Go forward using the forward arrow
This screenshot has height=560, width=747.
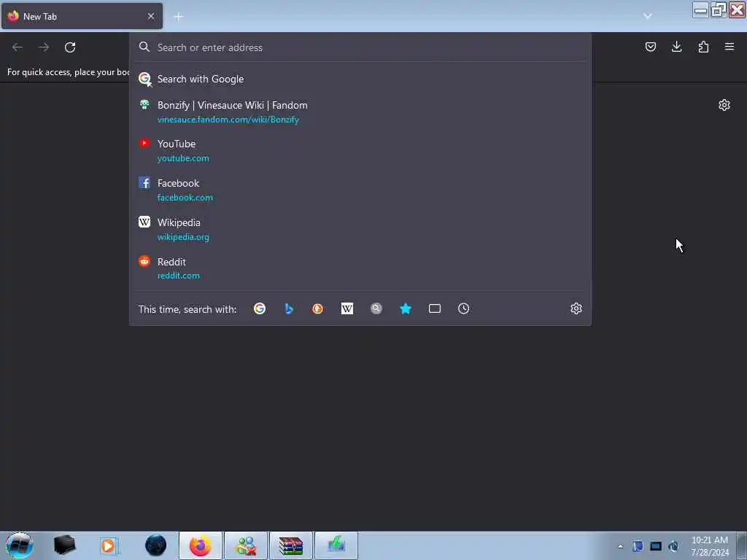click(x=44, y=47)
